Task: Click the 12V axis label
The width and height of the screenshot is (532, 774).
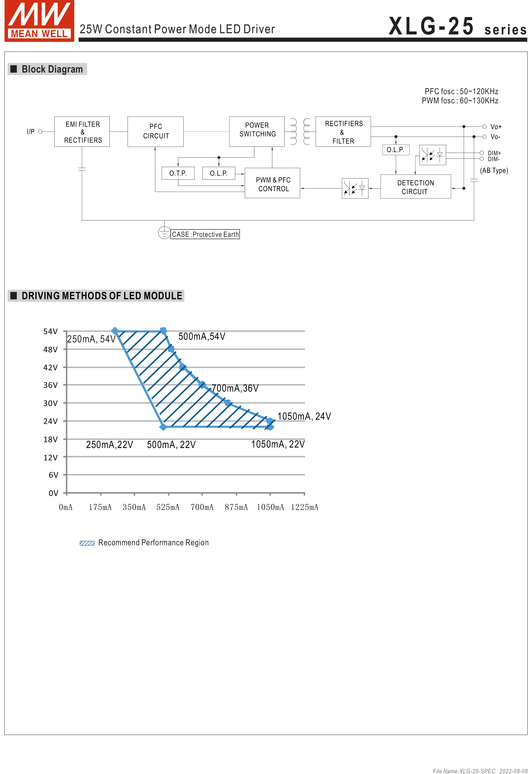Action: point(51,457)
